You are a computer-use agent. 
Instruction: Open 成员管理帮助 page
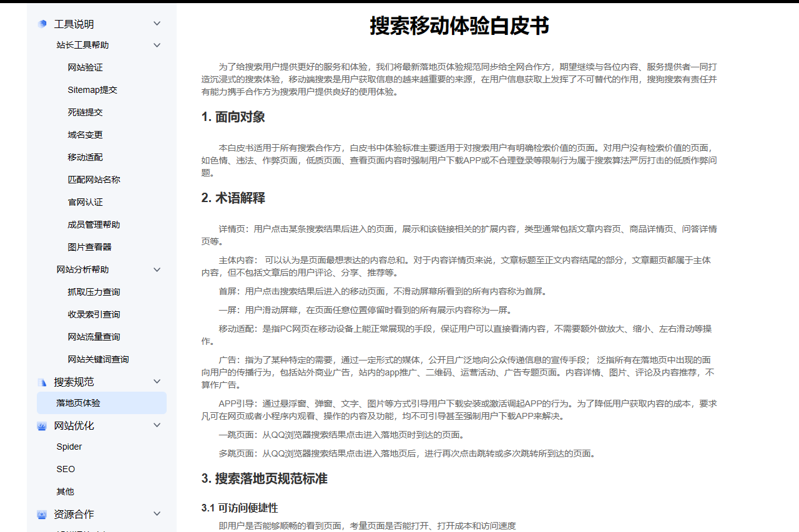tap(94, 225)
